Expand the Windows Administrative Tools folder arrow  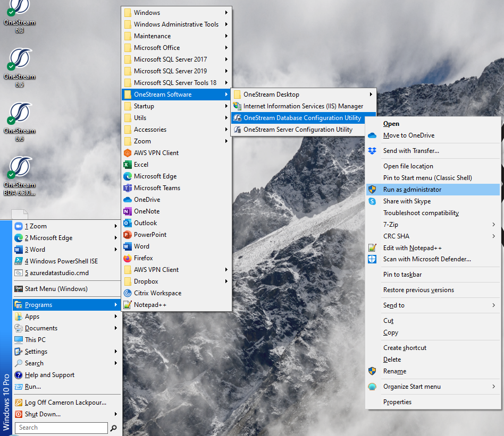pos(226,24)
